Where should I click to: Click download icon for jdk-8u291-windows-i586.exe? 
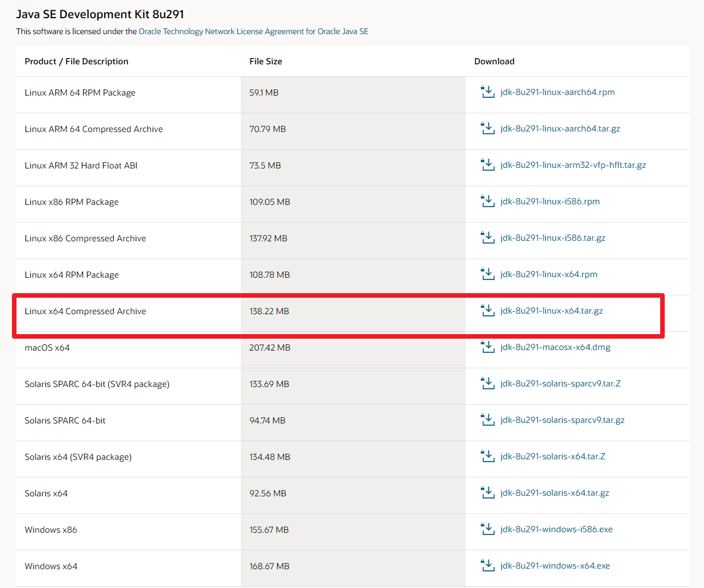(488, 529)
